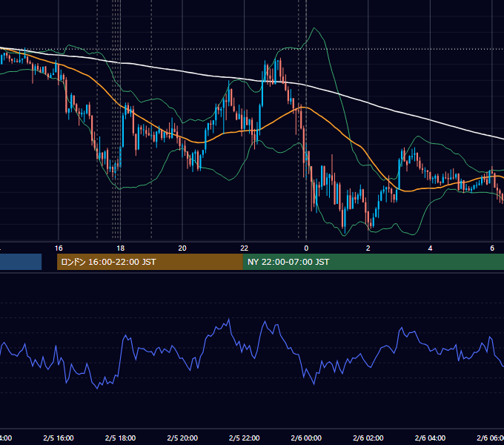Image resolution: width=504 pixels, height=445 pixels.
Task: Click the NY 22:00-07:00 JST session bar
Action: coord(373,262)
